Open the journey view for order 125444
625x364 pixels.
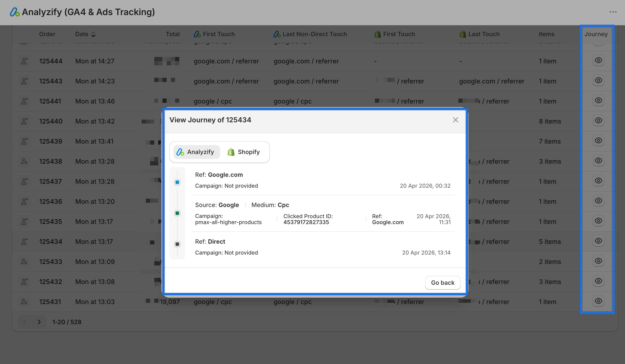599,60
